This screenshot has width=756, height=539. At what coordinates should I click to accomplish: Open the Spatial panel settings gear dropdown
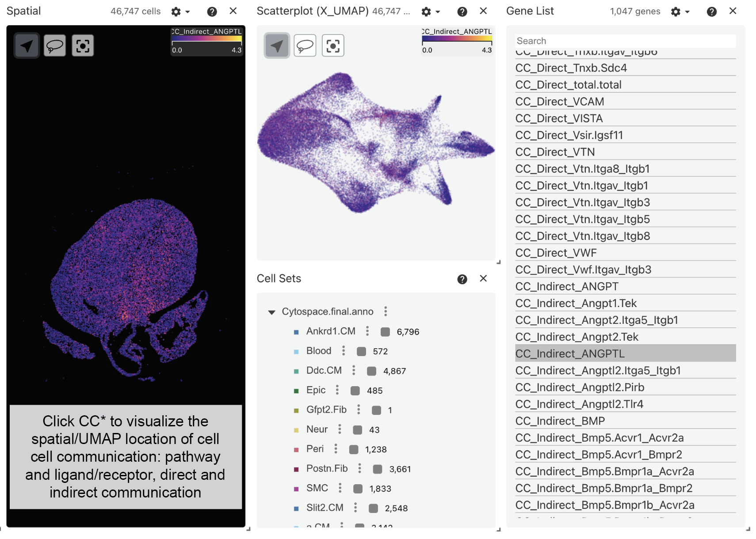[x=180, y=11]
